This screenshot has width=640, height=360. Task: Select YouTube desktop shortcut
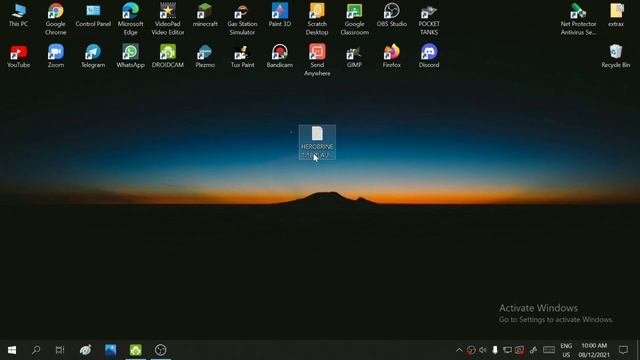18,56
